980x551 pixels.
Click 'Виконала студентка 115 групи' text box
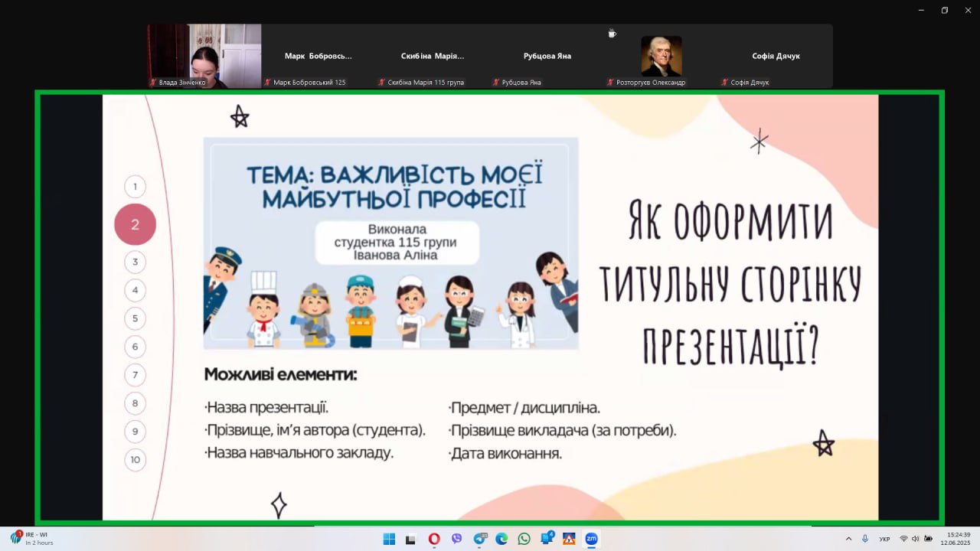tap(397, 243)
